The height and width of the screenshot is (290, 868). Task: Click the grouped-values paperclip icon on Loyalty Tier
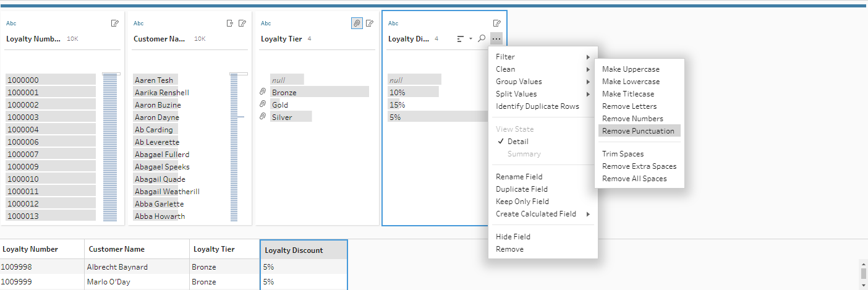pos(357,23)
